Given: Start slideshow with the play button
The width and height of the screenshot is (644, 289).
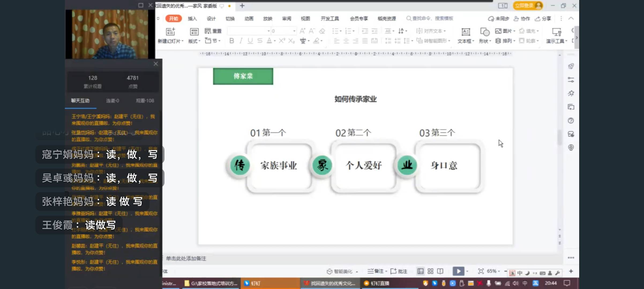Looking at the screenshot, I should (459, 271).
